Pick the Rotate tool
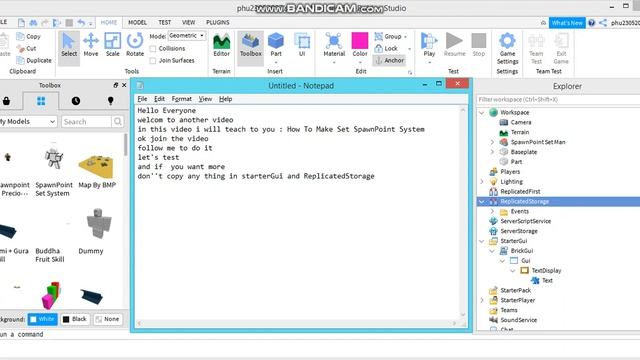 135,45
